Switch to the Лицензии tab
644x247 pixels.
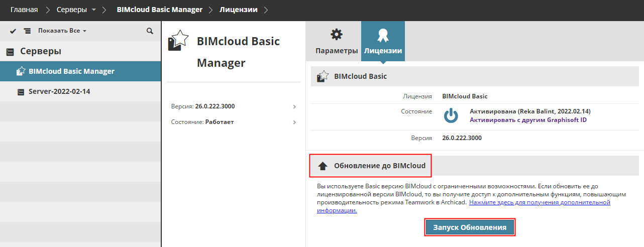(383, 42)
